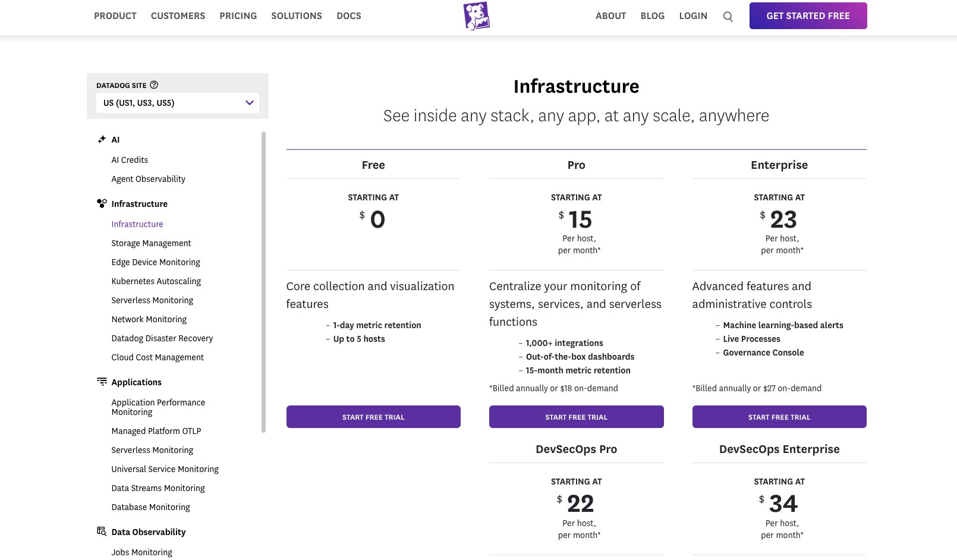This screenshot has height=560, width=957.
Task: Go to Data Streams Monitoring
Action: (158, 488)
